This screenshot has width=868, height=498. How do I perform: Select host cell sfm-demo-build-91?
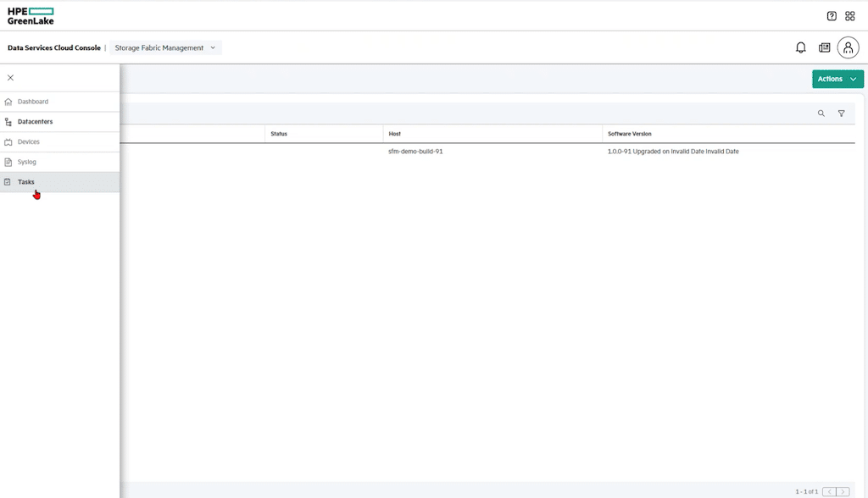click(x=415, y=152)
